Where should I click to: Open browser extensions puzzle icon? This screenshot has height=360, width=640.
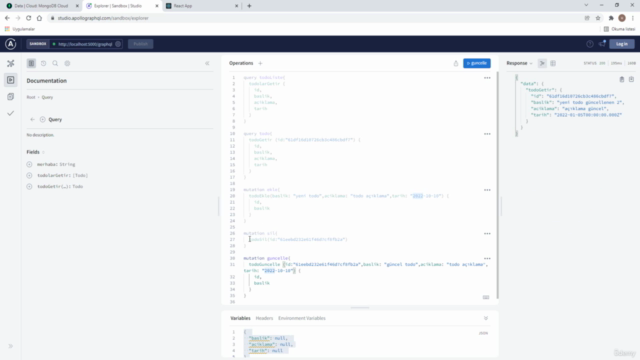[611, 18]
